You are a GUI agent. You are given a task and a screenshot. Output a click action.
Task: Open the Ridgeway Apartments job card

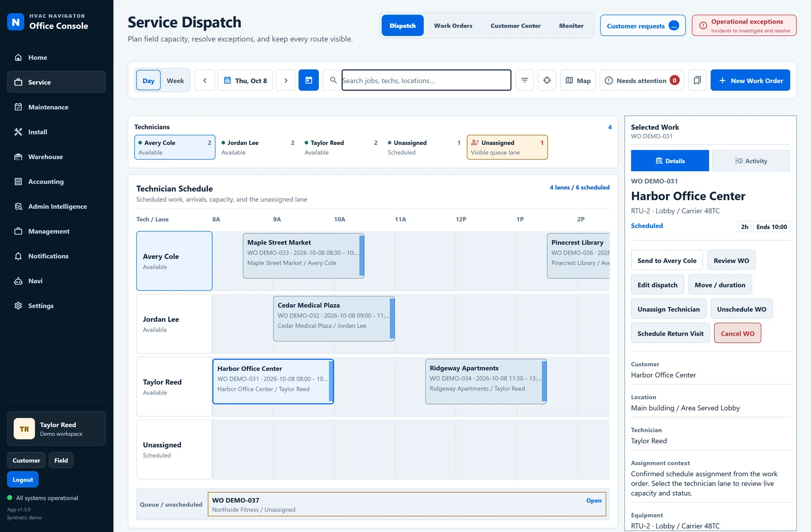point(486,382)
